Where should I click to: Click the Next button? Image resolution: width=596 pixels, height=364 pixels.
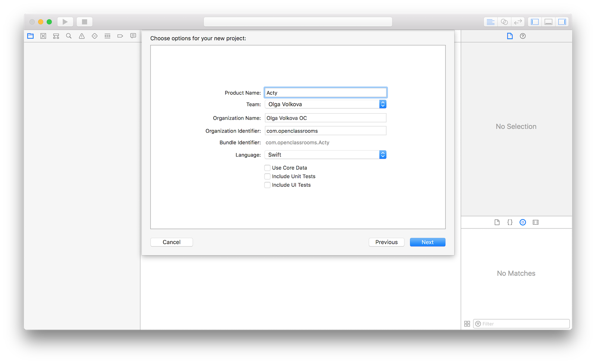[428, 242]
